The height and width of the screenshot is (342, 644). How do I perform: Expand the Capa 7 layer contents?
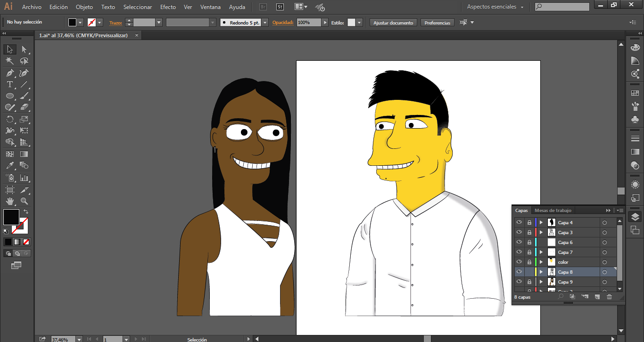tap(541, 252)
